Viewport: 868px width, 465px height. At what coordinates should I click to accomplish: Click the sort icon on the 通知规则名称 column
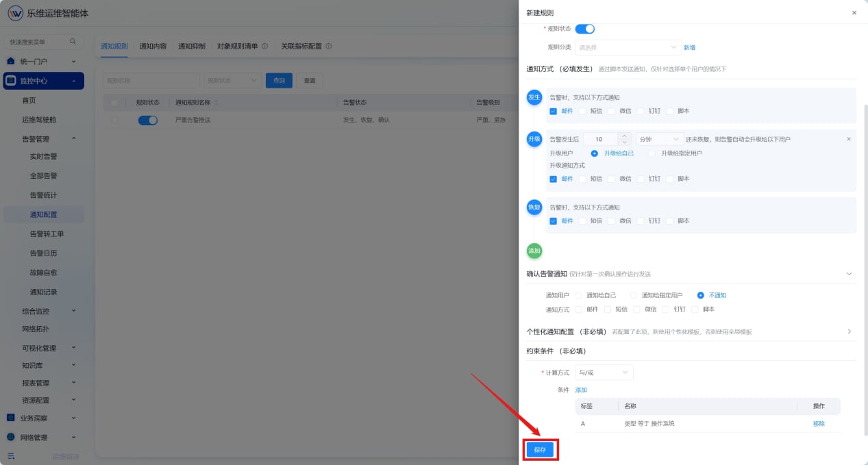pyautogui.click(x=216, y=103)
